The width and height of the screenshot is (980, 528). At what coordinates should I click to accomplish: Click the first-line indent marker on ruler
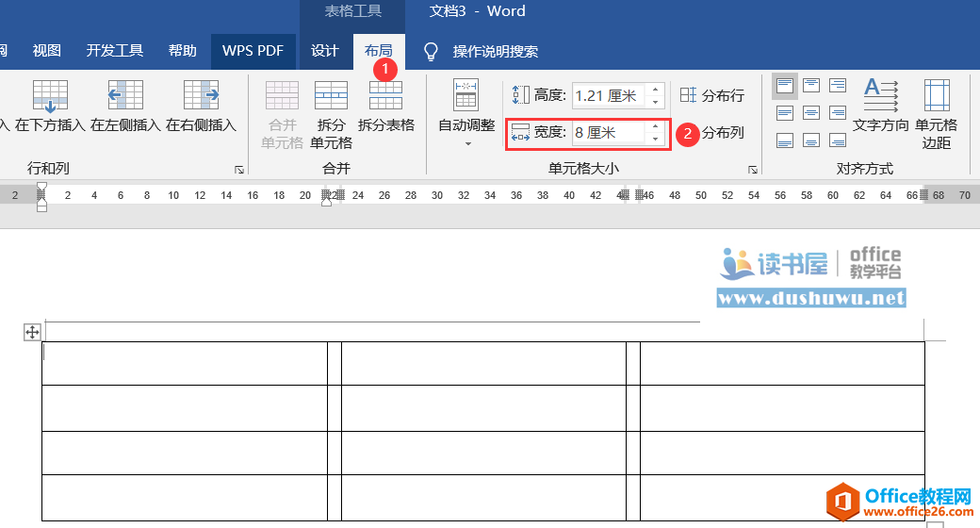click(41, 187)
